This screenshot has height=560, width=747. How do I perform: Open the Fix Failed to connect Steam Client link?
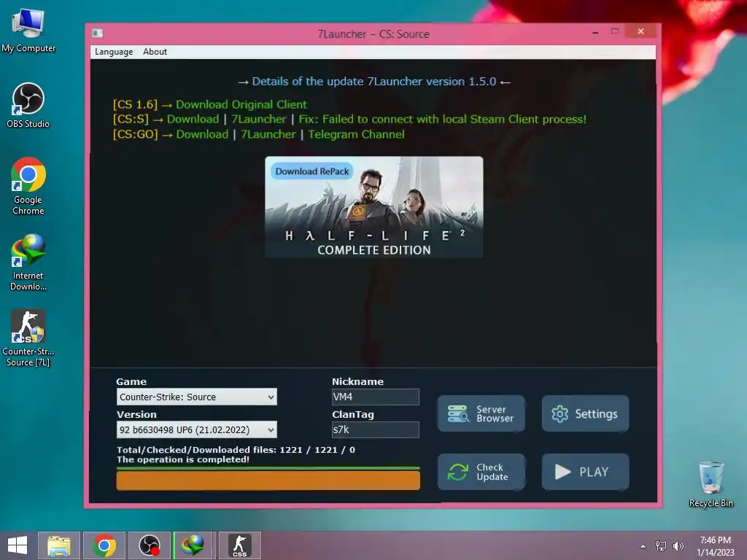442,119
